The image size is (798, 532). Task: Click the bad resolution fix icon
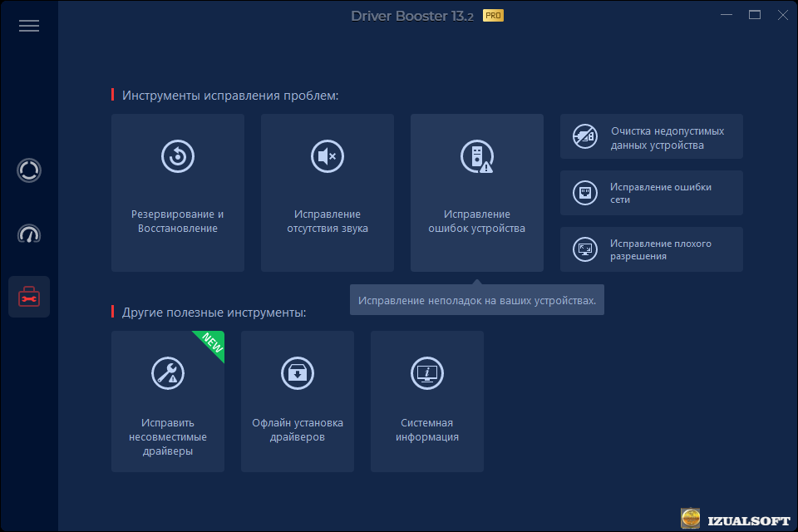[585, 249]
